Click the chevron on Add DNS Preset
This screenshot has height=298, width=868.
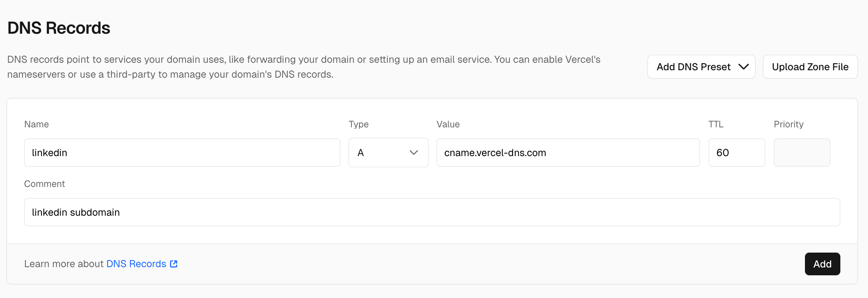pos(744,67)
